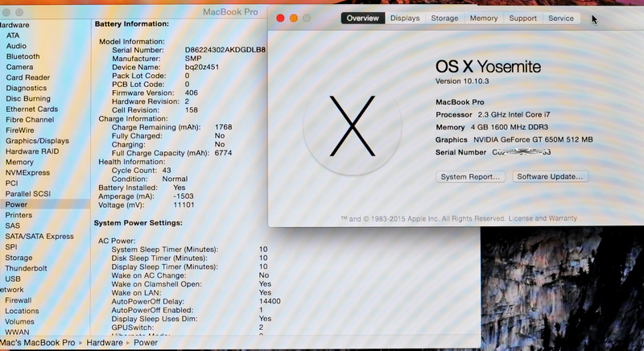
Task: Click Power in the bottom path bar
Action: (x=146, y=342)
